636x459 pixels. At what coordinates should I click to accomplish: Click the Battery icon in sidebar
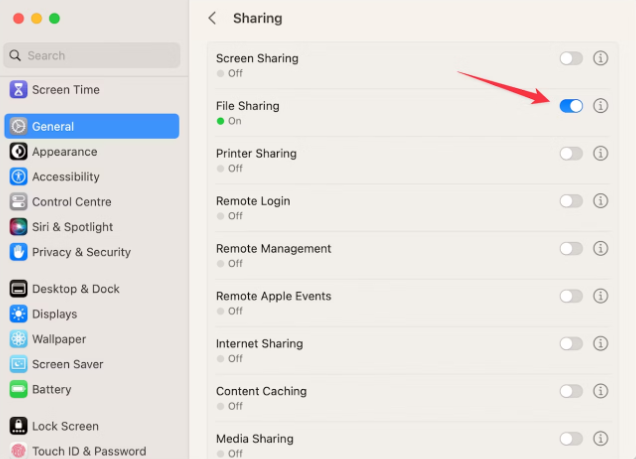(x=18, y=389)
